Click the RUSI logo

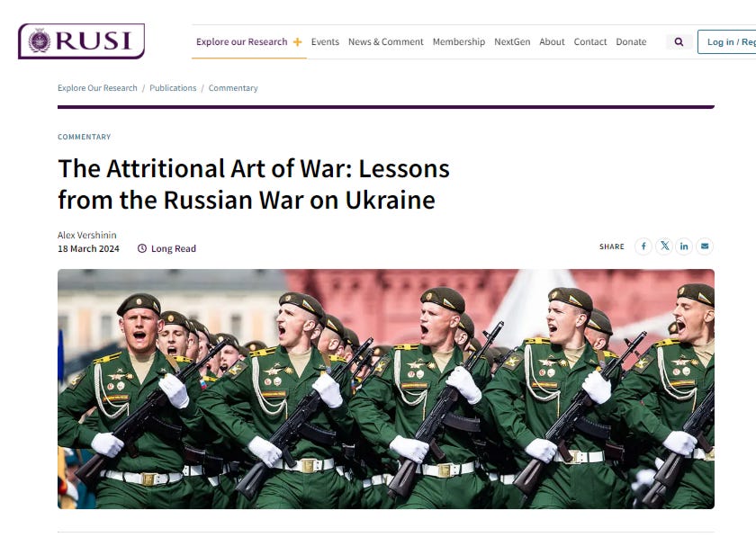click(81, 41)
